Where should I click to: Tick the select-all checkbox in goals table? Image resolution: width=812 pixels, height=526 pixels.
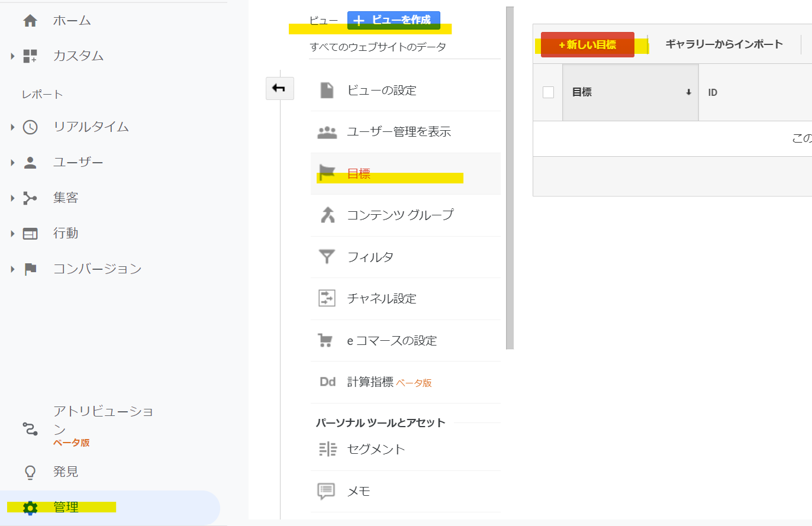548,92
